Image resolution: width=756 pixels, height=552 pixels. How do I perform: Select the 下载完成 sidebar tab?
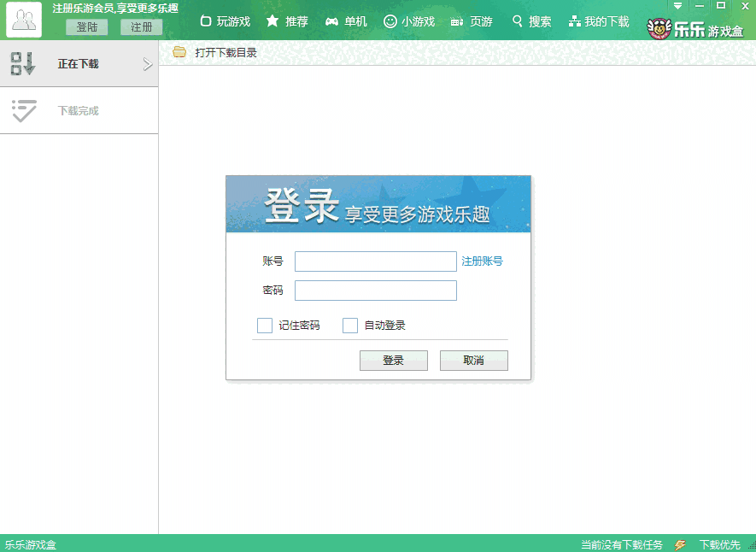tap(79, 111)
